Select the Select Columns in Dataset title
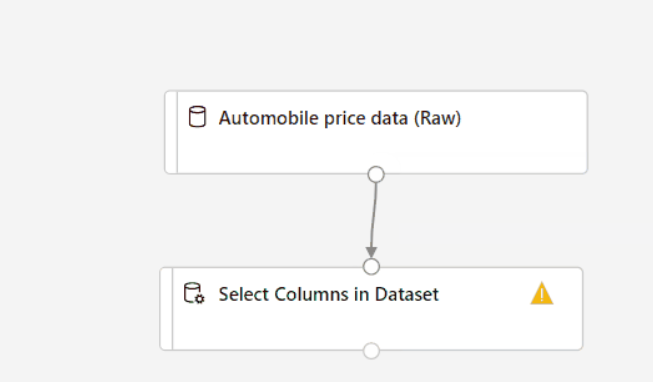This screenshot has width=653, height=382. tap(329, 295)
